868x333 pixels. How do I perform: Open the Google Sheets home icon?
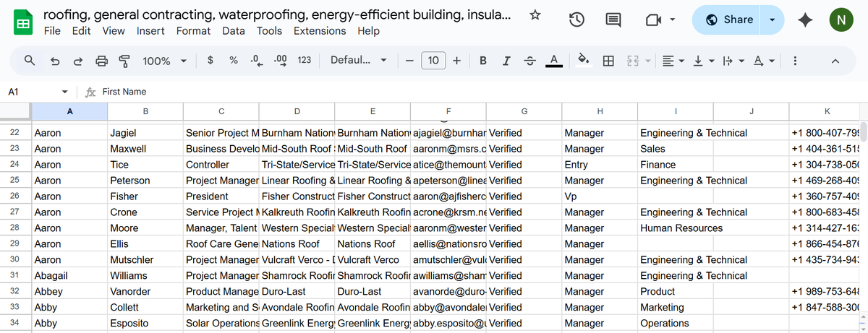[22, 23]
